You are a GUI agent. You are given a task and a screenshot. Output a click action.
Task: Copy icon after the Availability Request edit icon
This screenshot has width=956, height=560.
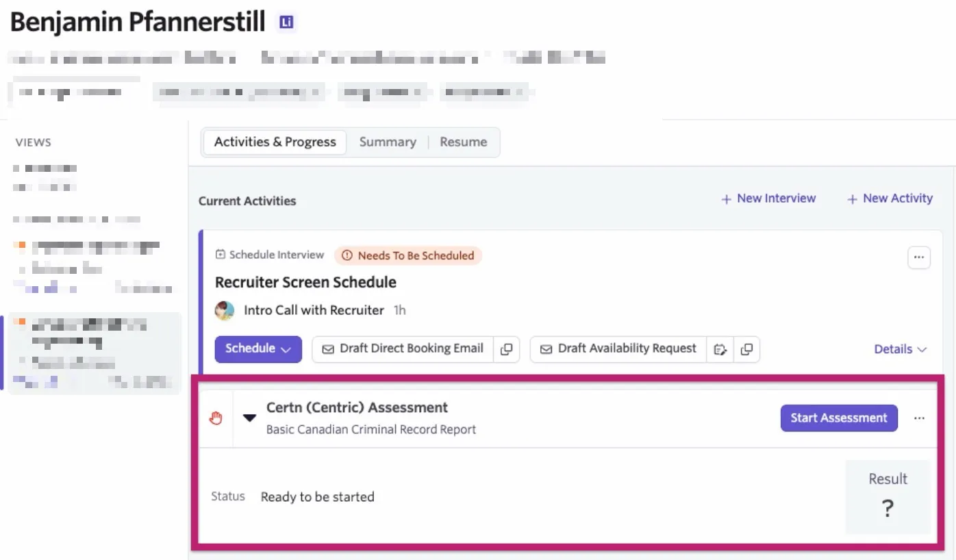[x=747, y=349]
